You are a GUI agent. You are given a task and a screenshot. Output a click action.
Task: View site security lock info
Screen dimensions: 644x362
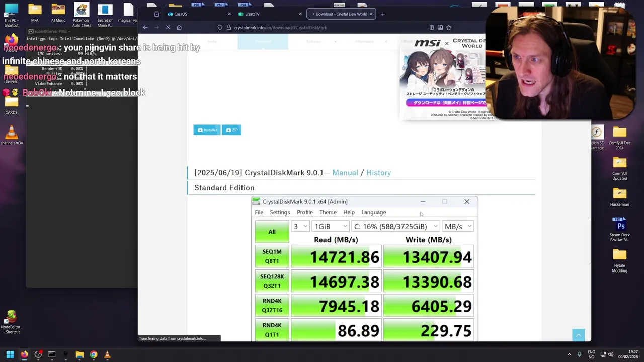click(229, 28)
